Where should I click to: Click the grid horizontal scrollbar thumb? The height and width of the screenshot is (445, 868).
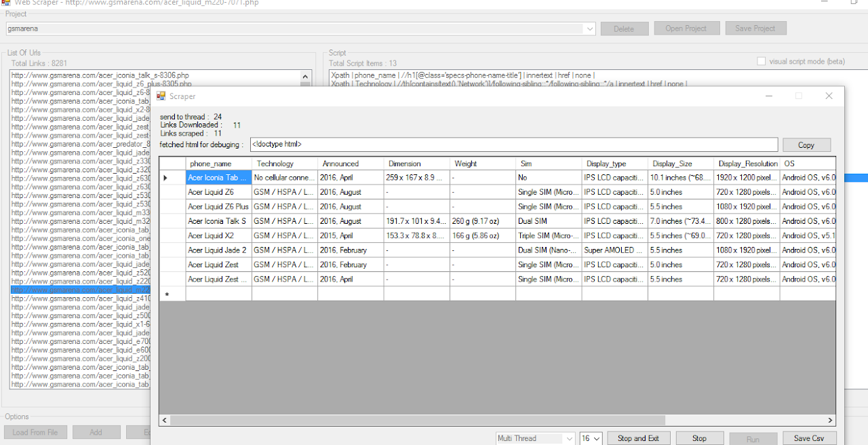tap(418, 420)
